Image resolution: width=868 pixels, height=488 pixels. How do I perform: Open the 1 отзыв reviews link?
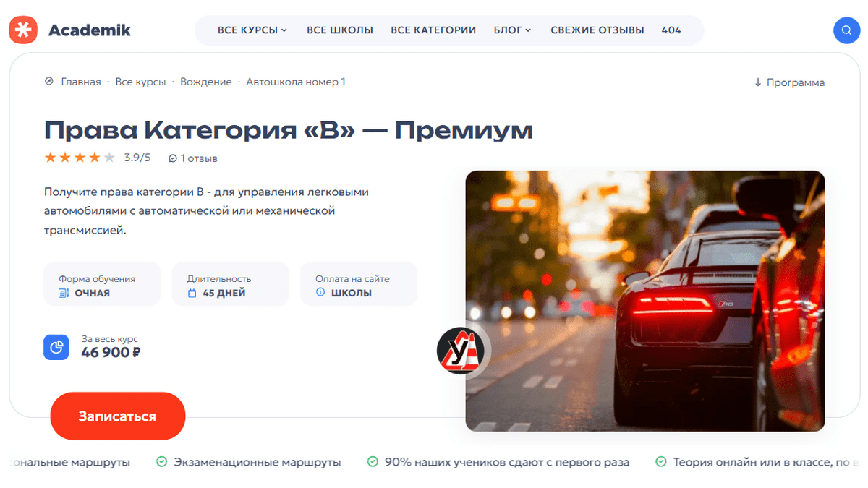(x=192, y=158)
